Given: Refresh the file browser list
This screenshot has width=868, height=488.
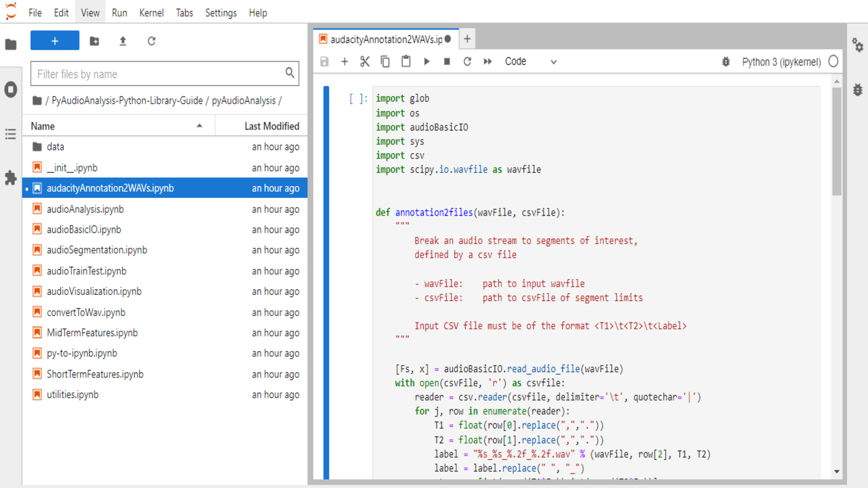Looking at the screenshot, I should coord(151,41).
